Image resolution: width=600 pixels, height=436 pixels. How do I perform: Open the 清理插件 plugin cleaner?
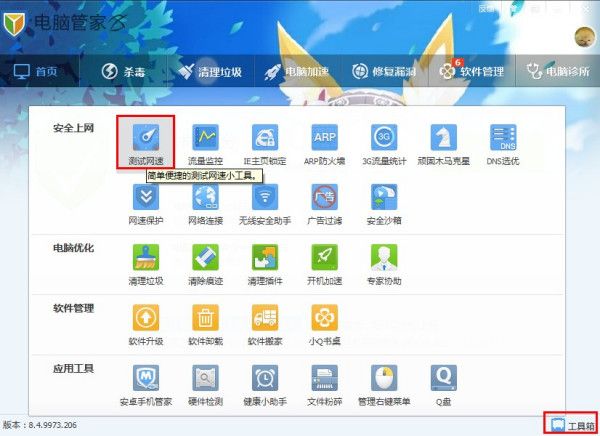[265, 265]
